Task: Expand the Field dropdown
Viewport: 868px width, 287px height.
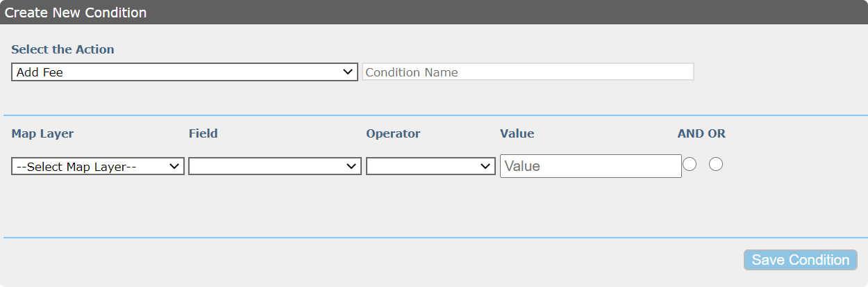Action: click(x=275, y=167)
